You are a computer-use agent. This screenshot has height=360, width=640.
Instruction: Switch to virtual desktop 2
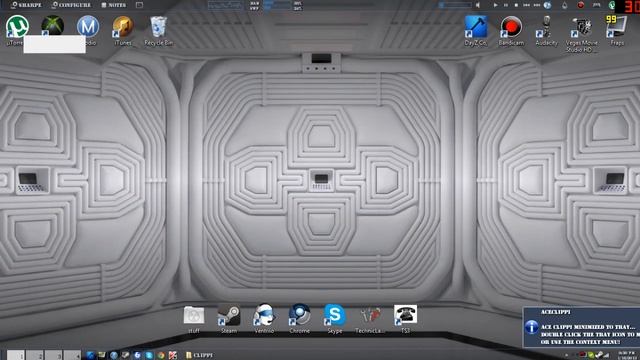tap(35, 355)
